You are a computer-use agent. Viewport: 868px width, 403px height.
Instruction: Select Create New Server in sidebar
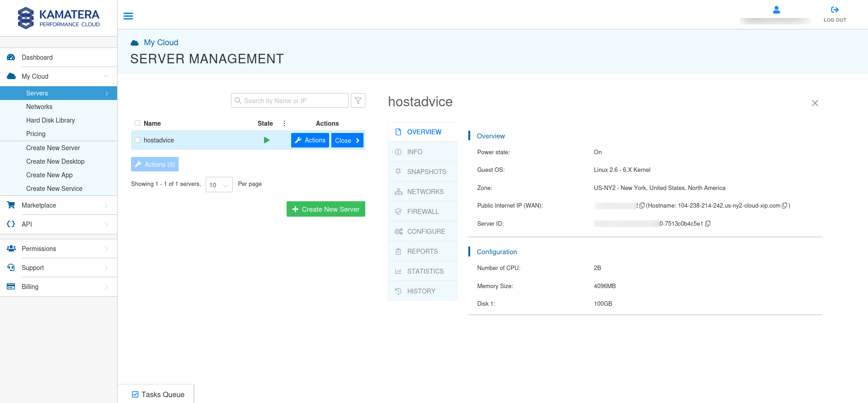coord(53,148)
